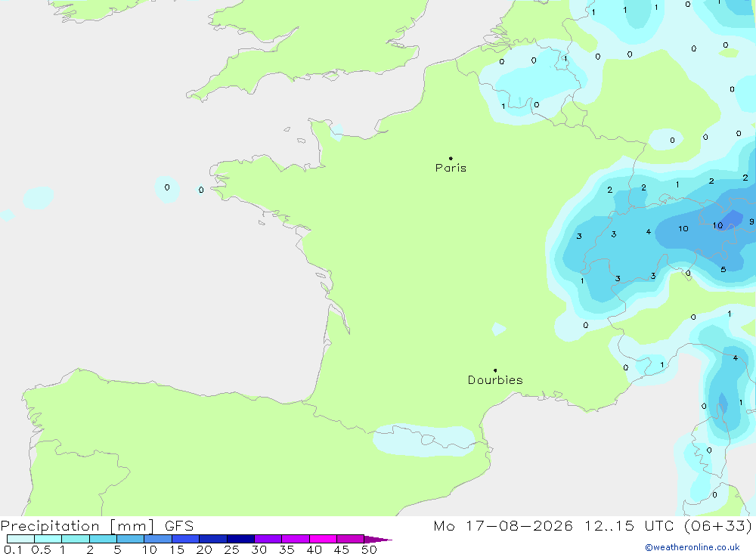Click the black dot marking Dourbies
Image resolution: width=756 pixels, height=554 pixels.
pyautogui.click(x=495, y=370)
